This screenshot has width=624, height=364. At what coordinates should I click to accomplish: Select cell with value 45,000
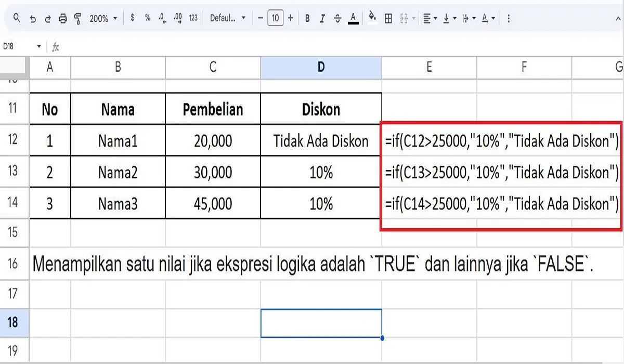pos(213,203)
